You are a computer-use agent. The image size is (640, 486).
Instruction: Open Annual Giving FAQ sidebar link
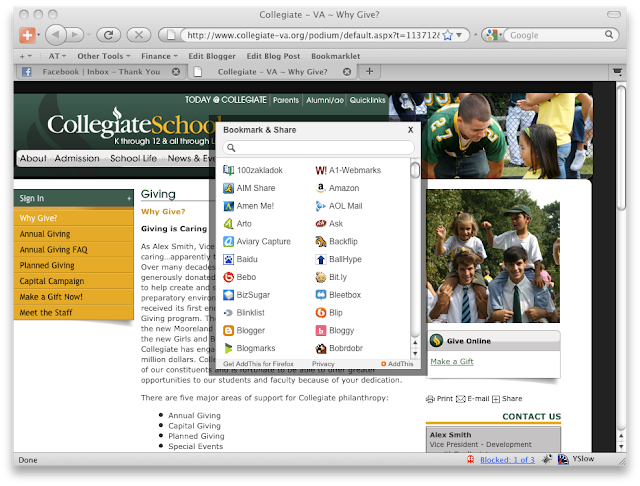(53, 249)
